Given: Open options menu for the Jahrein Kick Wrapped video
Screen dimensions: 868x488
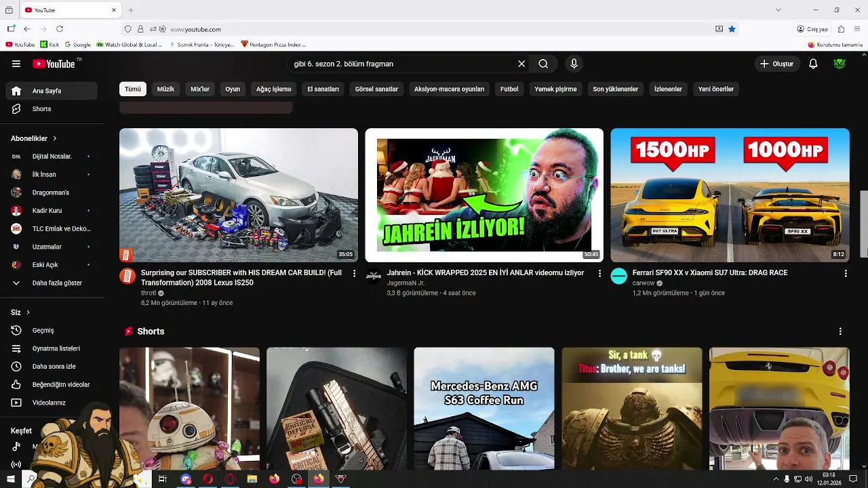Looking at the screenshot, I should [599, 273].
